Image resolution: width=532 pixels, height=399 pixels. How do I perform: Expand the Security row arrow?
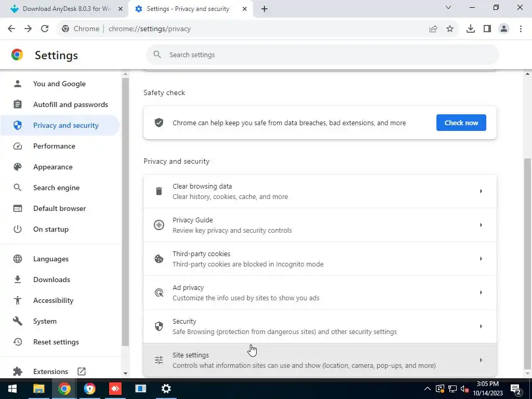(x=481, y=326)
